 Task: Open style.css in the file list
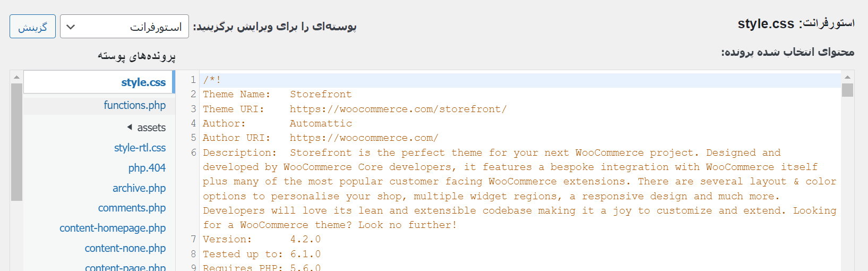pyautogui.click(x=143, y=82)
